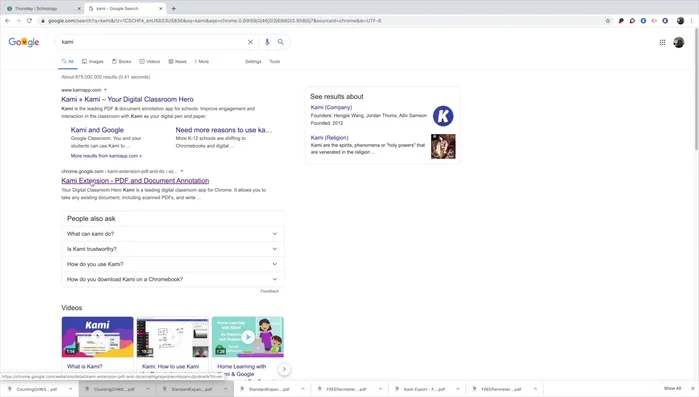Clear the search box with the X icon

click(x=251, y=42)
